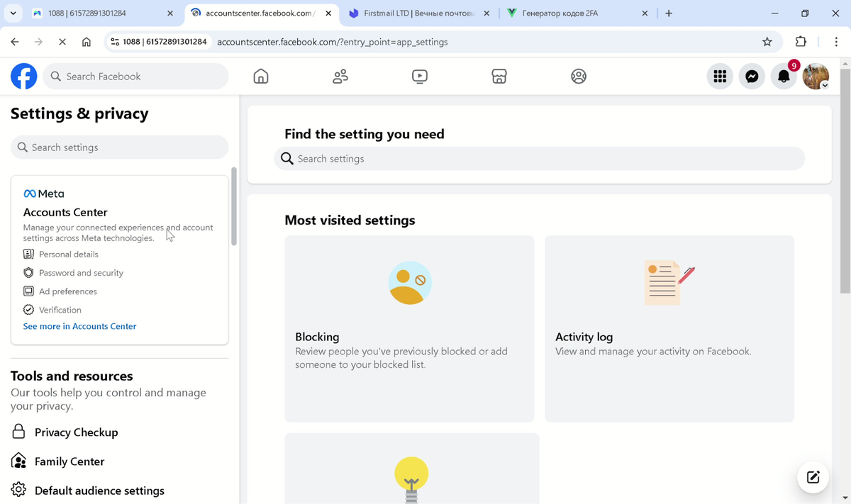The height and width of the screenshot is (504, 851).
Task: Click the Most visited settings heading
Action: pos(350,220)
